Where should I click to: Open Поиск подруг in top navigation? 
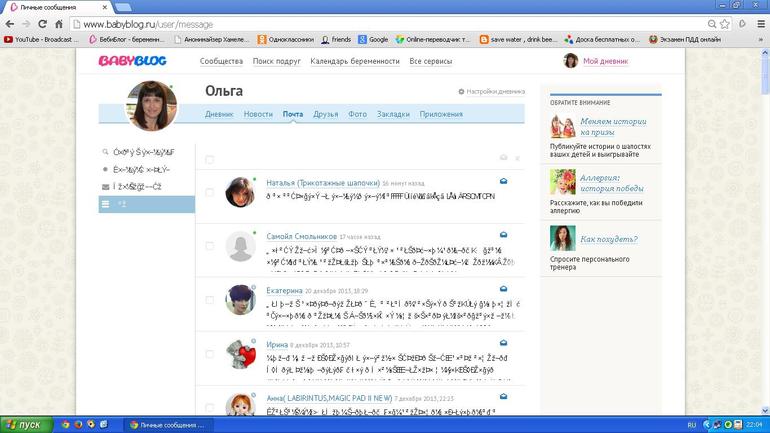[x=276, y=61]
